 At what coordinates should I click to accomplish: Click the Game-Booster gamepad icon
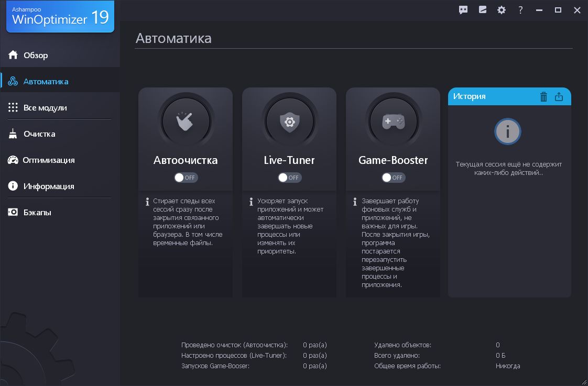click(x=393, y=121)
